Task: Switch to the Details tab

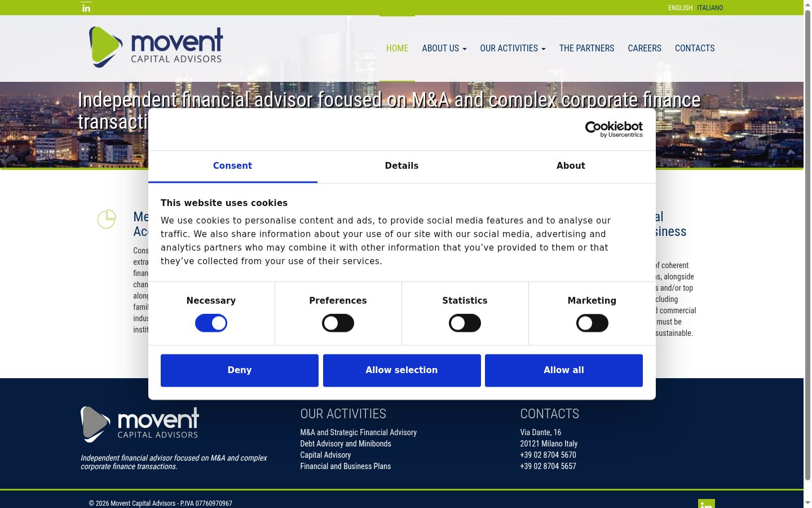Action: point(401,166)
